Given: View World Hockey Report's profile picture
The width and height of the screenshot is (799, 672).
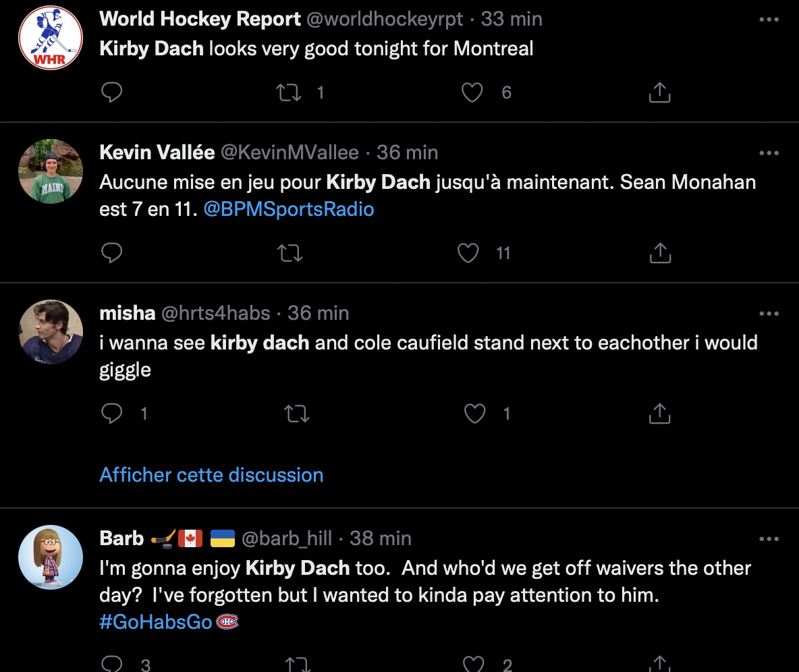Looking at the screenshot, I should pyautogui.click(x=51, y=38).
